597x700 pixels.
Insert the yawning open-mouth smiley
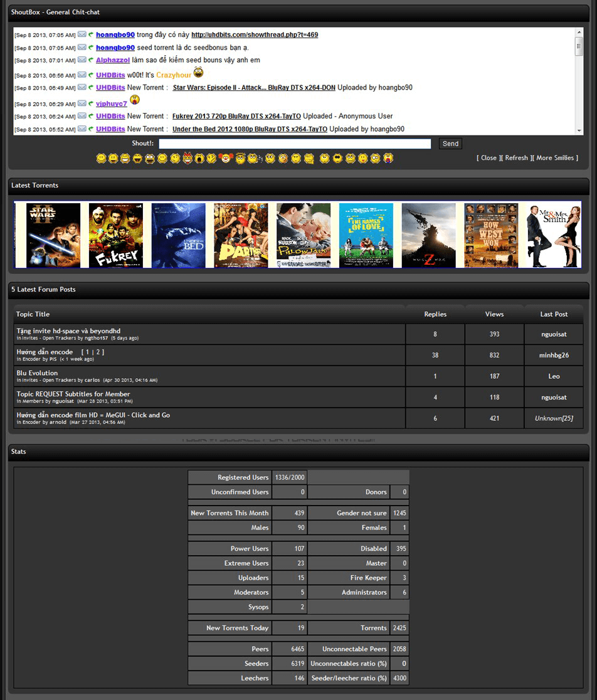coord(199,158)
